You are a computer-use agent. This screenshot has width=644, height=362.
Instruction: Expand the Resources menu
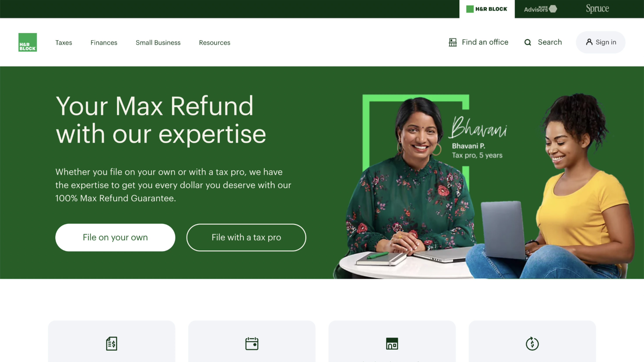click(x=214, y=43)
